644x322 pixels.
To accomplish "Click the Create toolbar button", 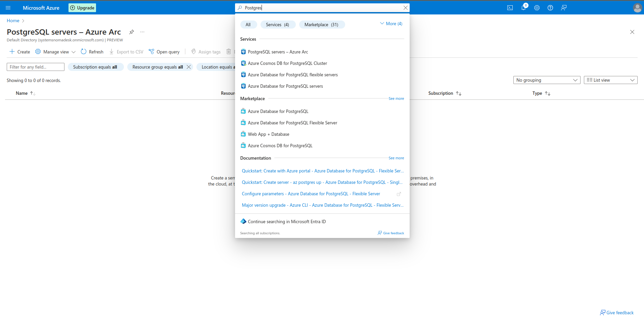I will tap(19, 52).
